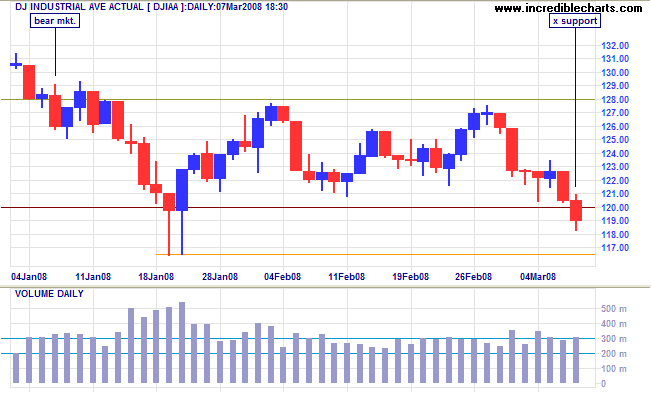Select the 26Feb08 date label
Image resolution: width=651 pixels, height=395 pixels.
(x=474, y=277)
